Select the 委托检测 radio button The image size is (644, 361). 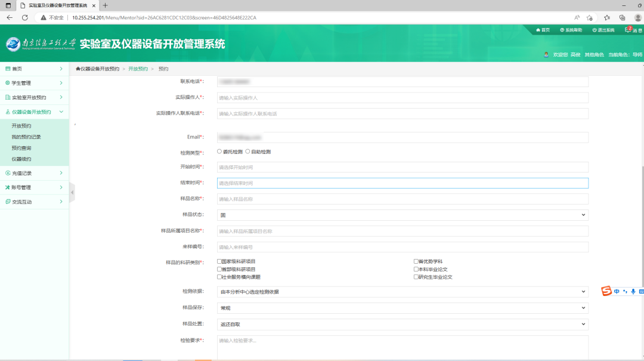(x=219, y=152)
